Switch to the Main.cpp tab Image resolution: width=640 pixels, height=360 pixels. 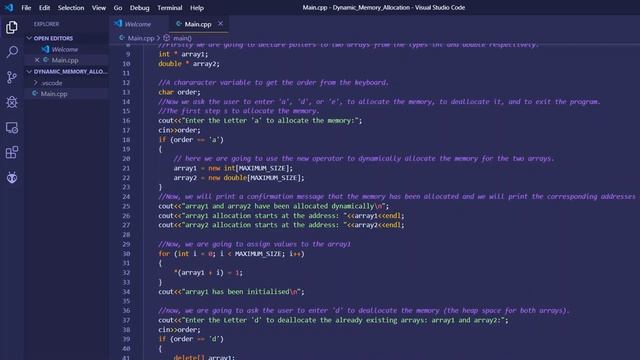pyautogui.click(x=198, y=24)
